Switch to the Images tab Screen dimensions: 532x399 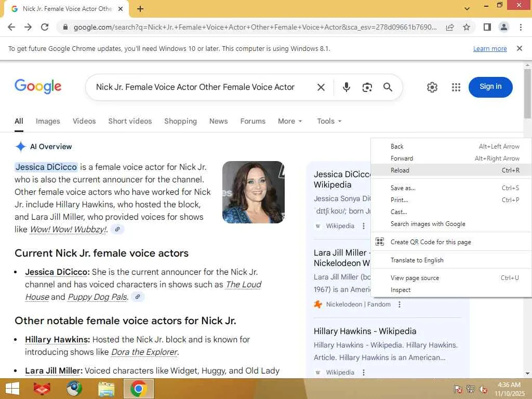(48, 121)
